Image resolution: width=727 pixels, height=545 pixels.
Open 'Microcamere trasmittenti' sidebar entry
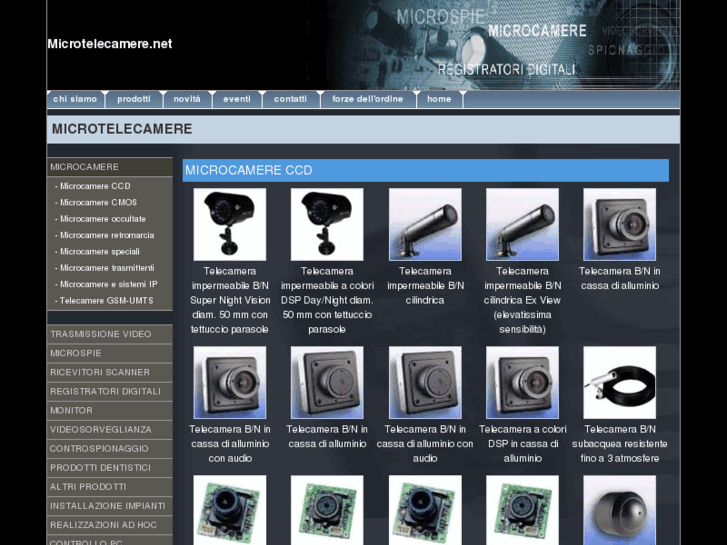[x=105, y=268]
